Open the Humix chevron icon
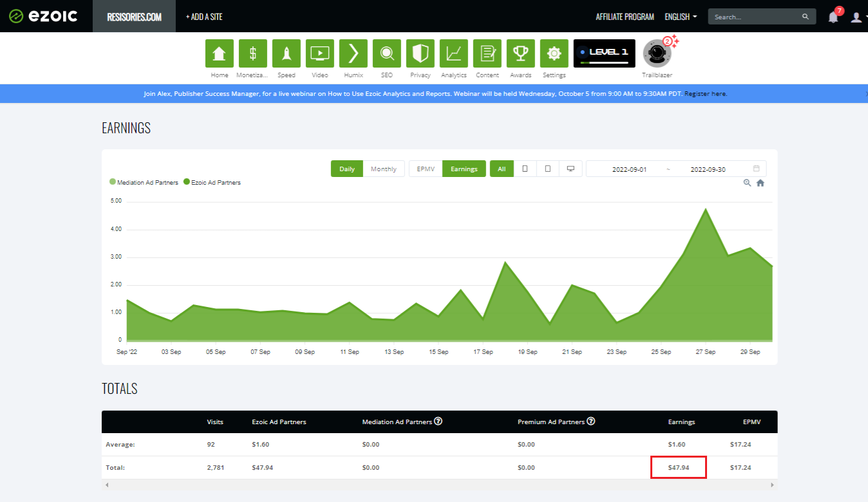Image resolution: width=868 pixels, height=502 pixels. coord(353,53)
